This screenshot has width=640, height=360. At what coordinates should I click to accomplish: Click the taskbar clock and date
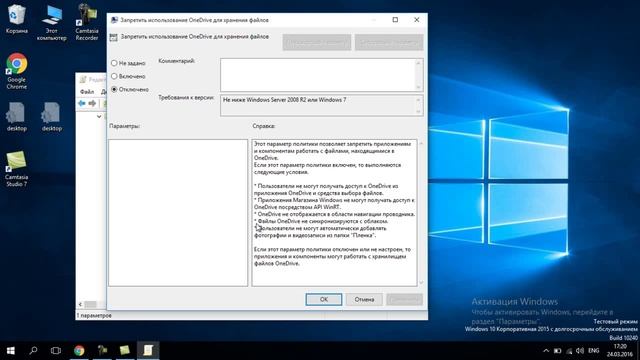(620, 350)
